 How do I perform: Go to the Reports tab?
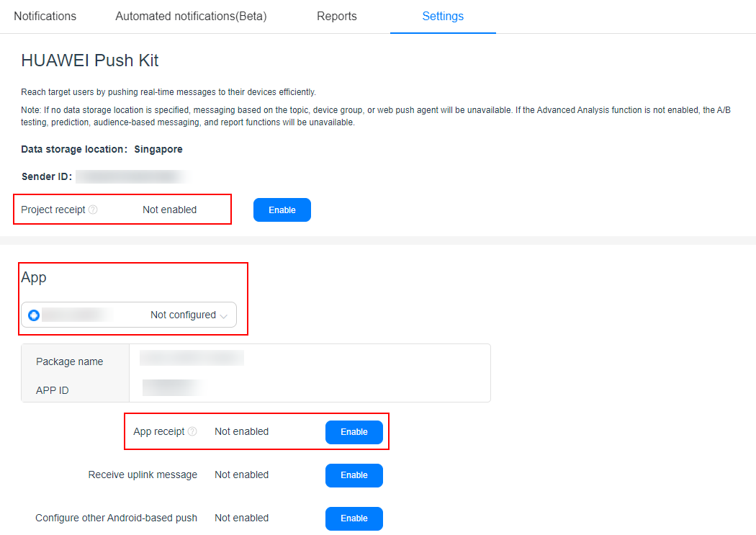point(336,16)
